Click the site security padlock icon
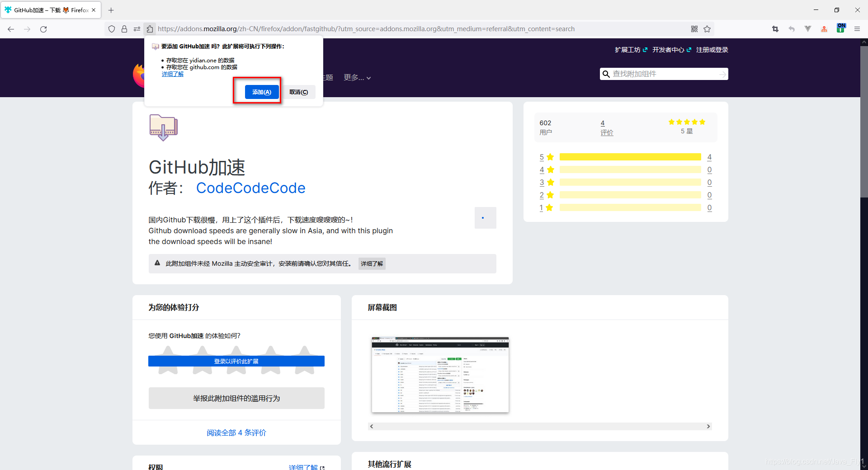868x470 pixels. pyautogui.click(x=124, y=29)
